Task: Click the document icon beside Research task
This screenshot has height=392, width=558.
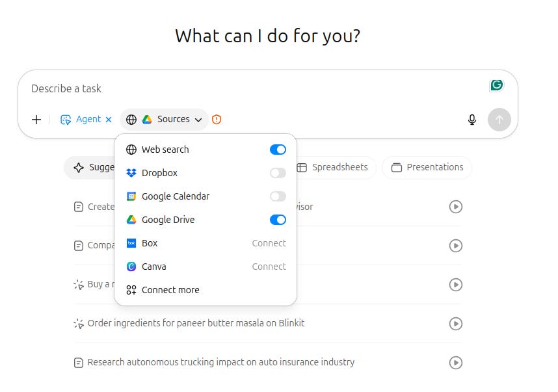Action: pyautogui.click(x=78, y=363)
